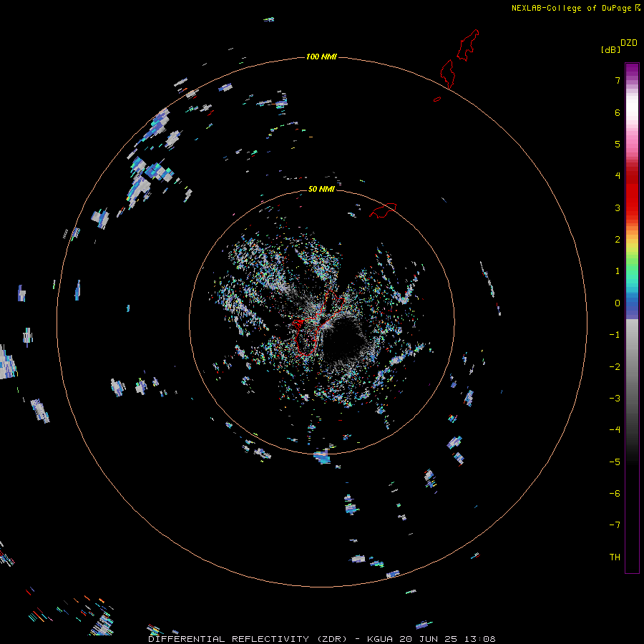Screen dimensions: 644x644
Task: Click the 7 value on the dB scale
Action: tap(617, 81)
